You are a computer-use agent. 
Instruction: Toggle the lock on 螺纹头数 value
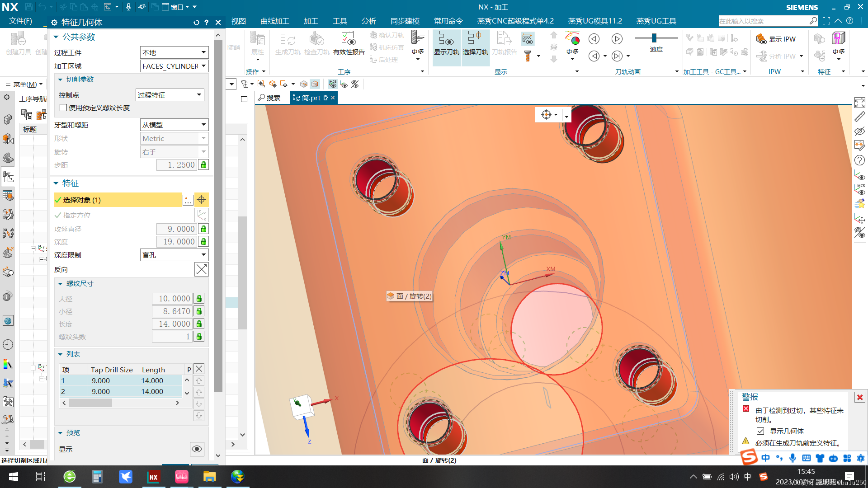[199, 337]
